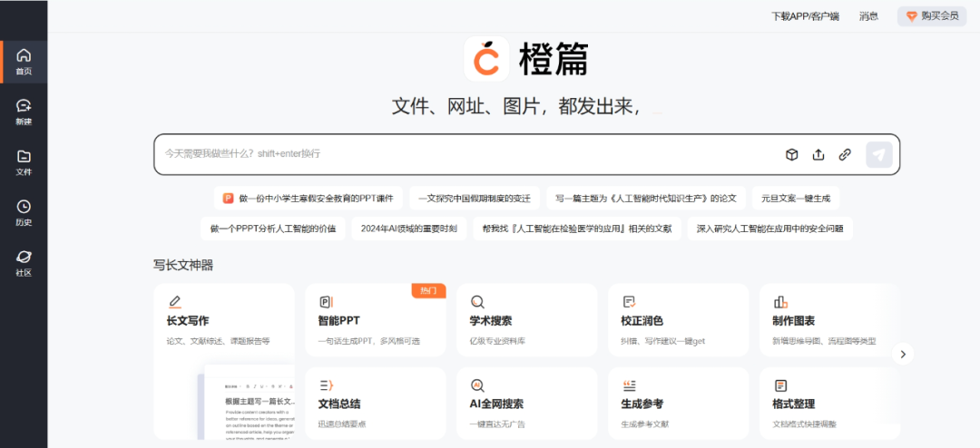The height and width of the screenshot is (448, 980).
Task: Click the 文档总结 icon
Action: 327,385
